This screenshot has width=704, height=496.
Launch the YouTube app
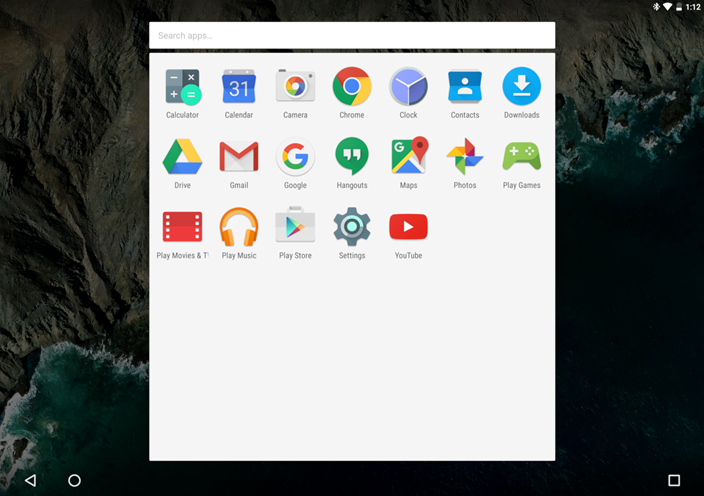pos(408,227)
